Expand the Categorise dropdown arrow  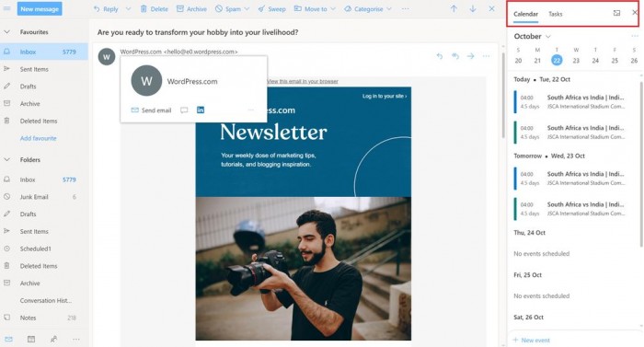[x=389, y=8]
